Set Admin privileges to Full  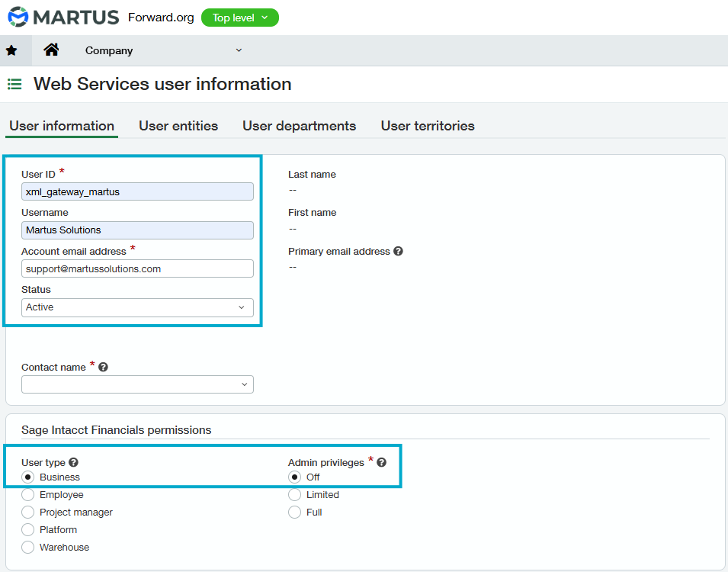coord(294,512)
